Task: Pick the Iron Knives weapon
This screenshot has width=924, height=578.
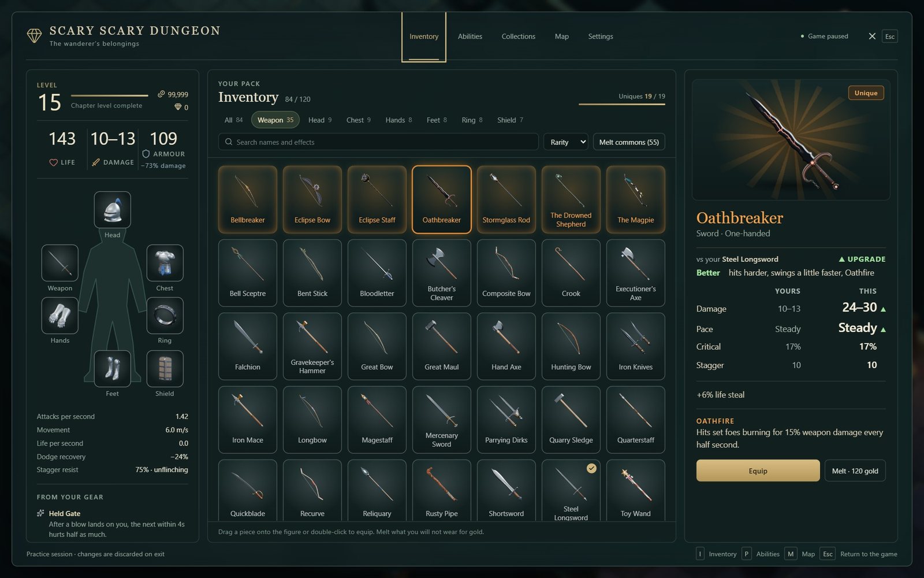Action: point(636,346)
